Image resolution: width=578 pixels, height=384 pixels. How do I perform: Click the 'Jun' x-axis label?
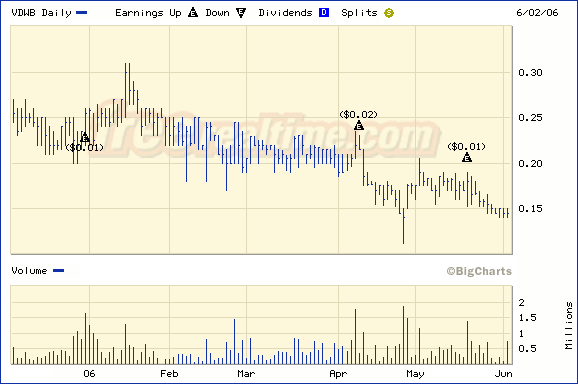(x=504, y=374)
